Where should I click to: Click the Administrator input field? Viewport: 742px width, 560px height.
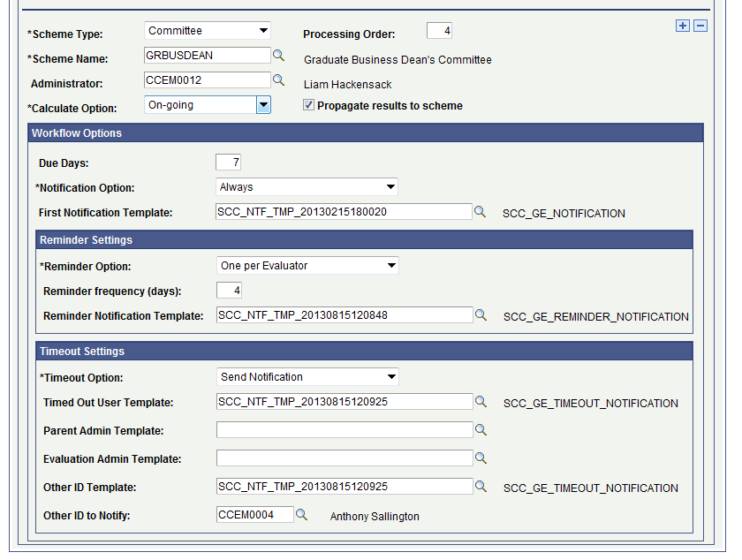[208, 80]
